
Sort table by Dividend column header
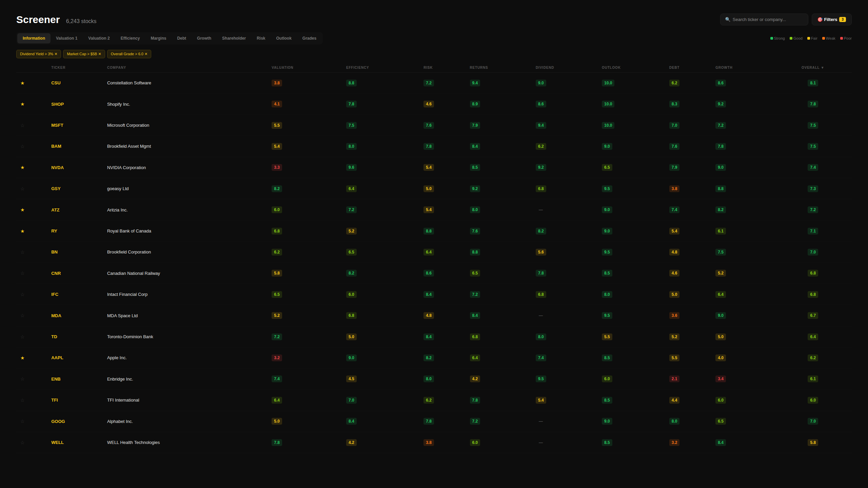[x=545, y=68]
